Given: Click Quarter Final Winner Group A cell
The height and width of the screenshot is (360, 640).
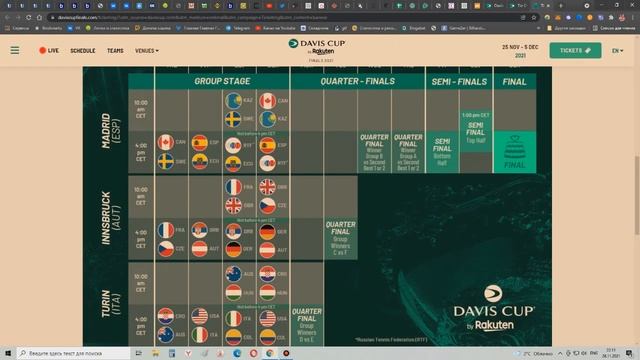Looking at the screenshot, I should (408, 152).
